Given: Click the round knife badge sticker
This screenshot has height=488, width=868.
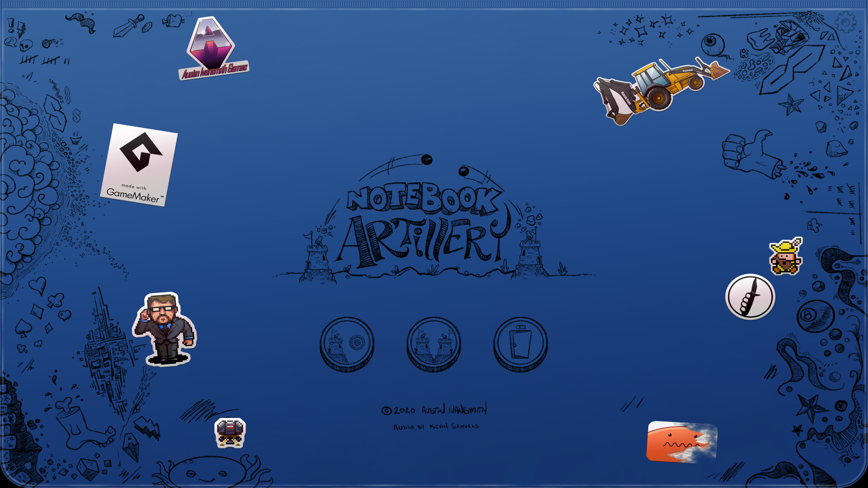Looking at the screenshot, I should (x=750, y=297).
